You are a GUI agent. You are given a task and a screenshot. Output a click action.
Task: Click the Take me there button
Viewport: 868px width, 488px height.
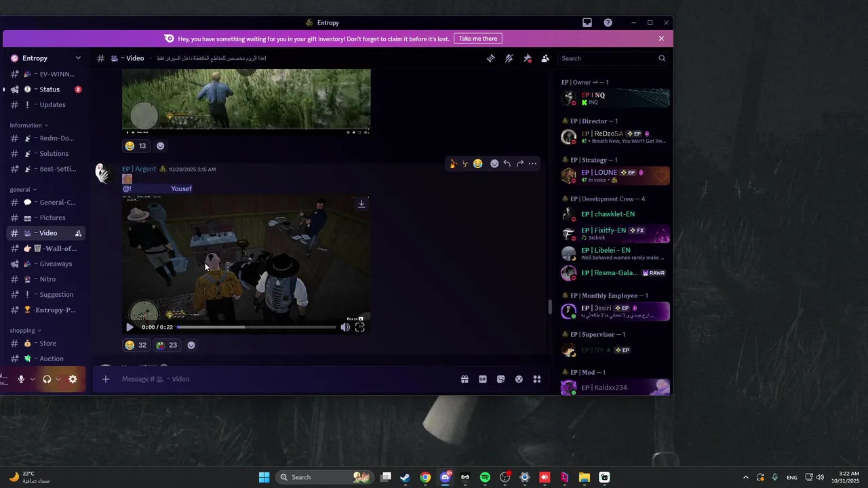(x=478, y=39)
